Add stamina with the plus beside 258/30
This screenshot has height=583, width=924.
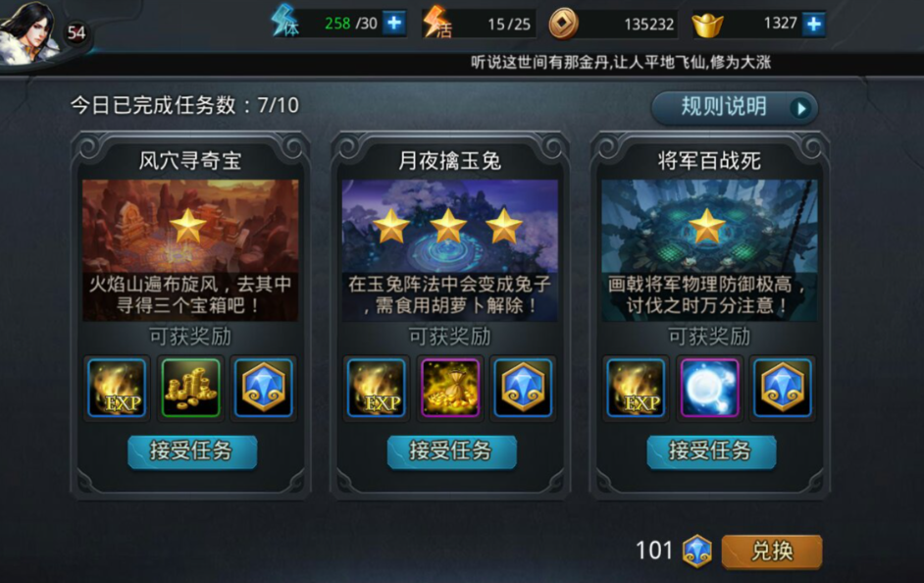(x=393, y=24)
